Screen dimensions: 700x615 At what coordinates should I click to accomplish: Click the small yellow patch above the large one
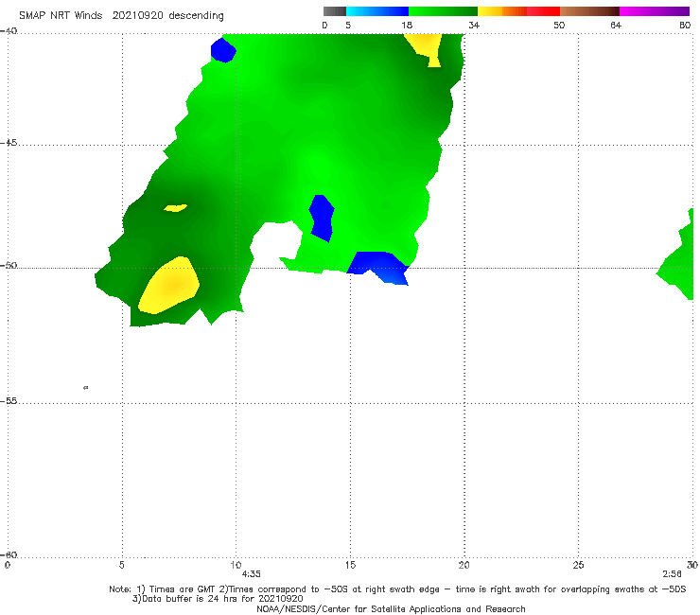click(175, 207)
